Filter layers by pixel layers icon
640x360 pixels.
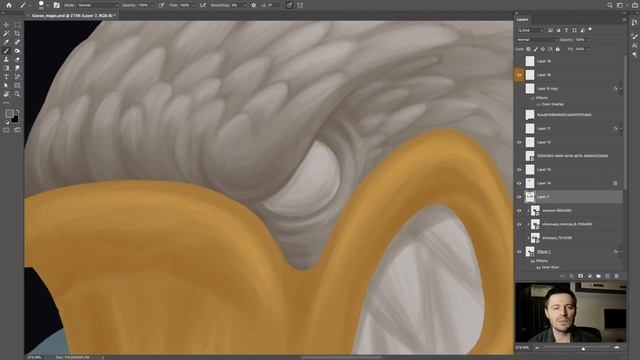pos(550,30)
